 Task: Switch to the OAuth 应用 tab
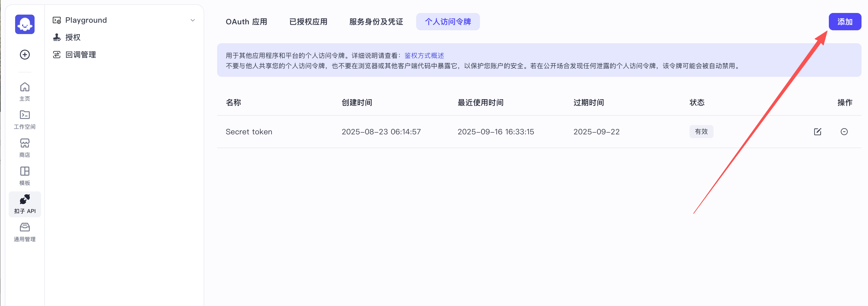(x=246, y=22)
